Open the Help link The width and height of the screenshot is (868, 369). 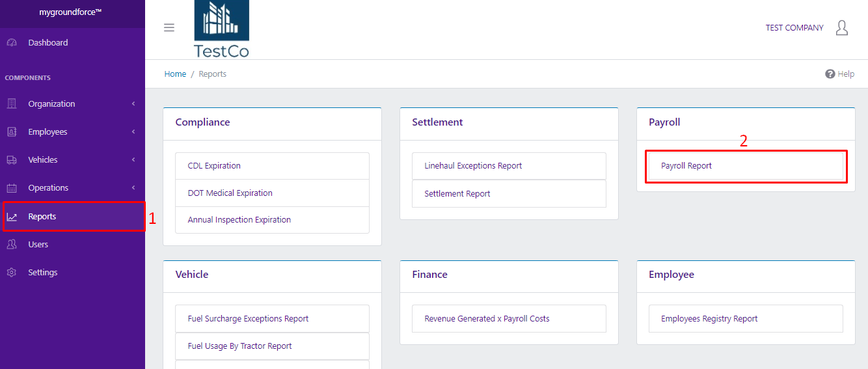tap(839, 74)
